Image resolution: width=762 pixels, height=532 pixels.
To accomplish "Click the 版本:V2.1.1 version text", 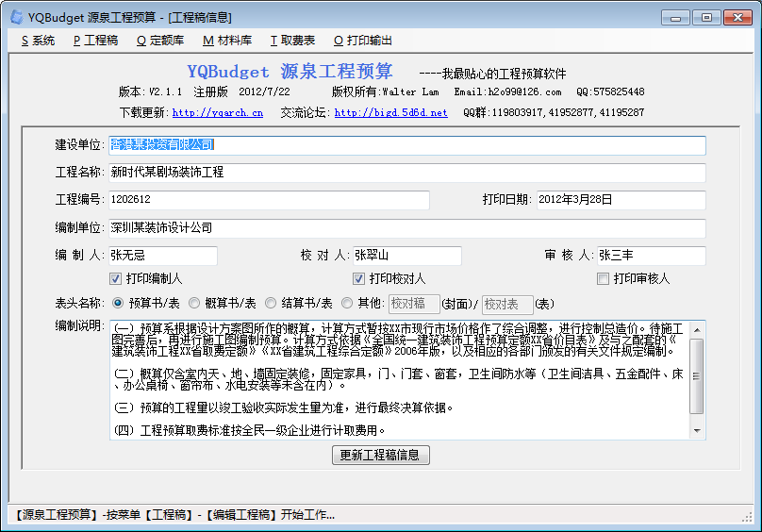I will pos(150,91).
